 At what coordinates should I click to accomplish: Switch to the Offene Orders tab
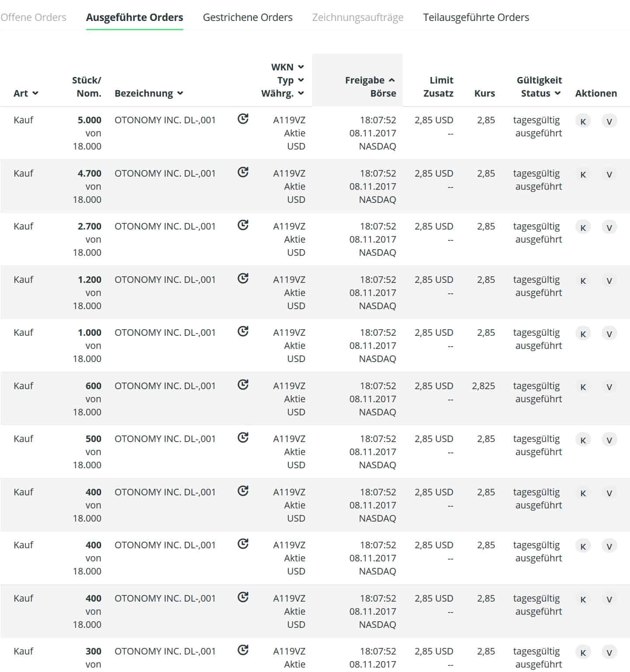[33, 17]
